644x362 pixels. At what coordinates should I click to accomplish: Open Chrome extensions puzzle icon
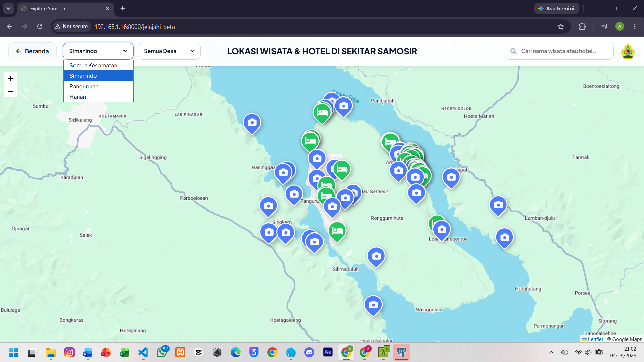click(582, 27)
